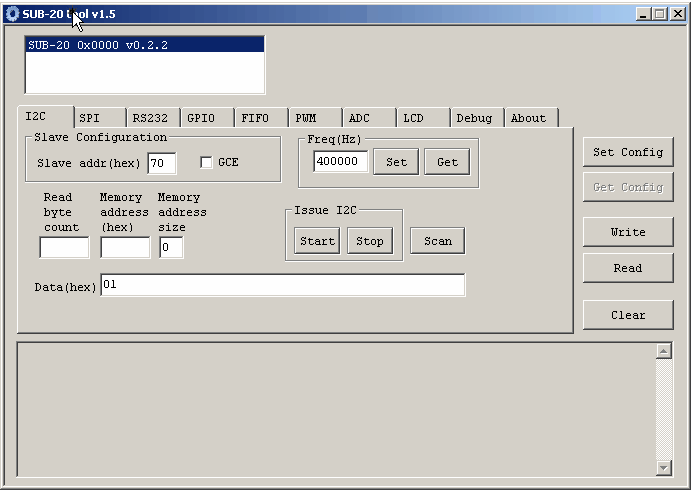Click the log scrollbar up arrow
This screenshot has height=490, width=691.
pyautogui.click(x=663, y=351)
